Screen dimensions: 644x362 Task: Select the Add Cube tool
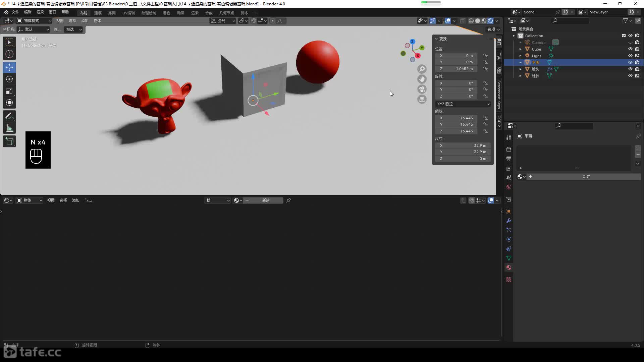pos(9,141)
